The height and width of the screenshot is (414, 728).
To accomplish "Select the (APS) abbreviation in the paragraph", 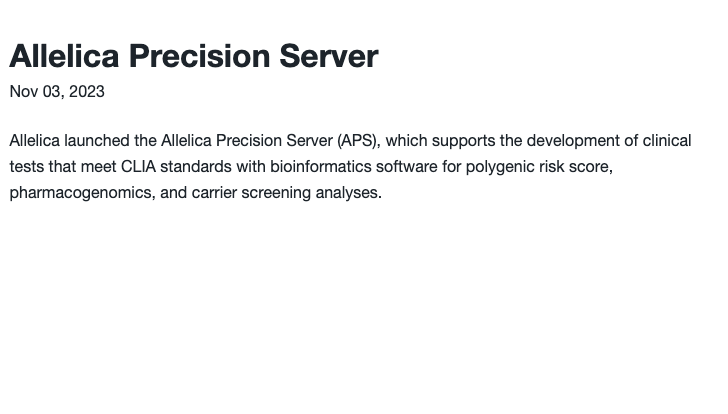I will point(359,141).
